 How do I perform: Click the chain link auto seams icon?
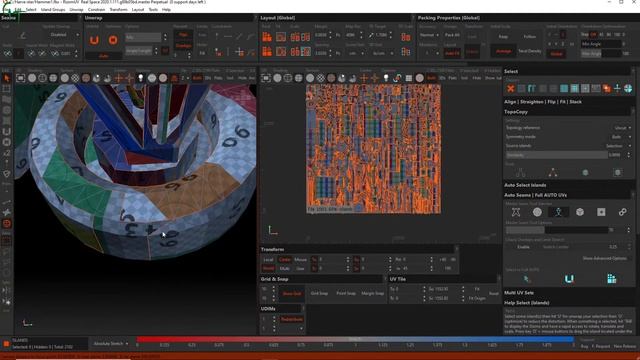click(622, 212)
